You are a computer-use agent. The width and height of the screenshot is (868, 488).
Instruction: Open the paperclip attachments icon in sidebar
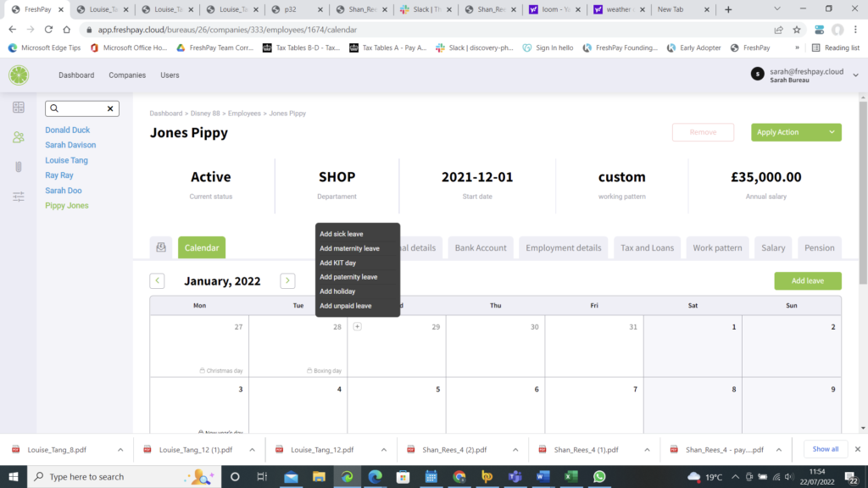[x=19, y=167]
